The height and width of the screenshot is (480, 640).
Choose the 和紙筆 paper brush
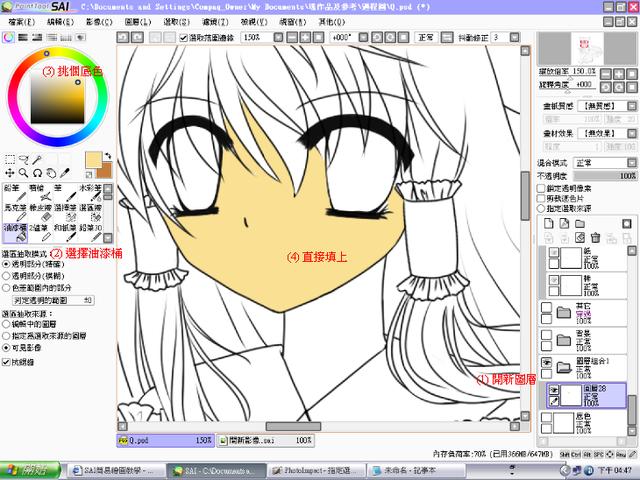pos(65,232)
